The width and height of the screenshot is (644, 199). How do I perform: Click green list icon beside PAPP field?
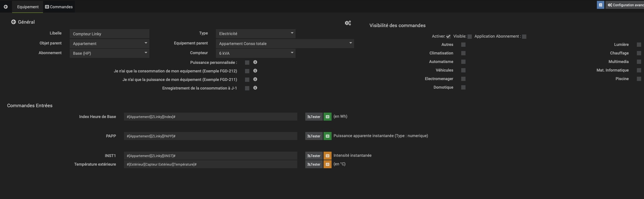pyautogui.click(x=327, y=136)
